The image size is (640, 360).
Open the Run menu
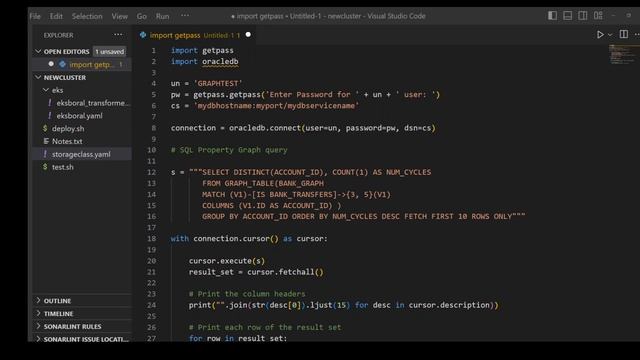[x=162, y=16]
